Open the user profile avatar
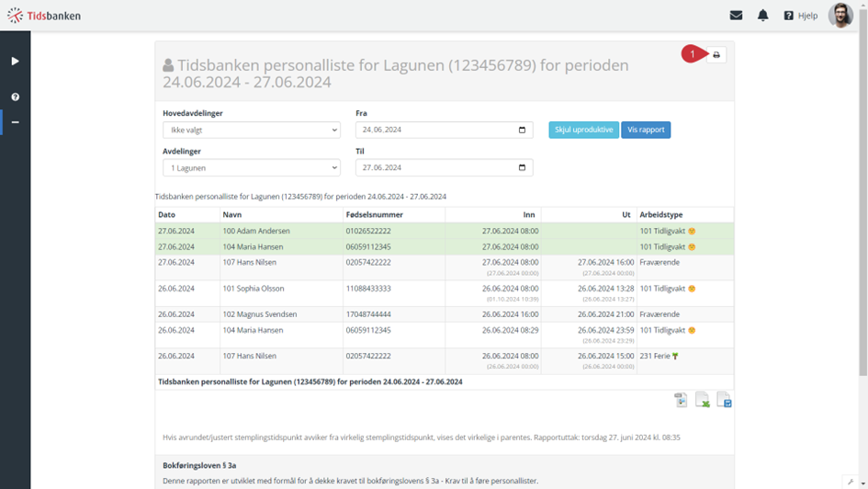The height and width of the screenshot is (489, 868). (840, 15)
